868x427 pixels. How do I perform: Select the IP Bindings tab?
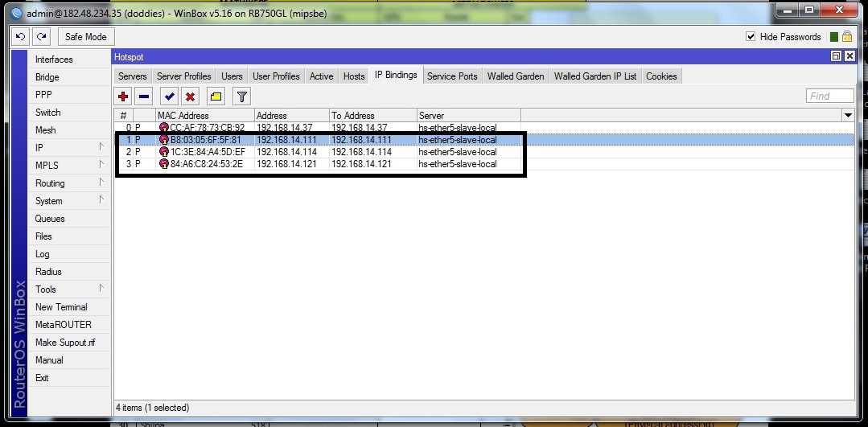(396, 76)
